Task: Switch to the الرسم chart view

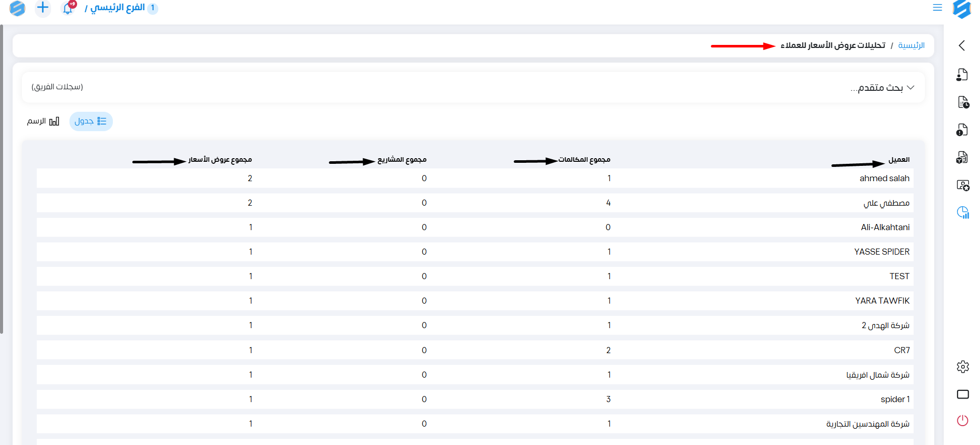Action: pos(43,121)
